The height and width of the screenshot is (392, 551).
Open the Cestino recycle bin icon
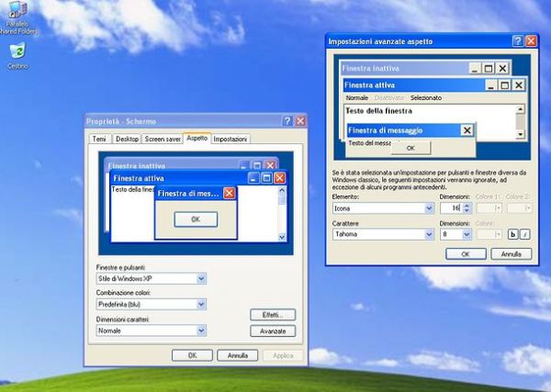[x=17, y=56]
